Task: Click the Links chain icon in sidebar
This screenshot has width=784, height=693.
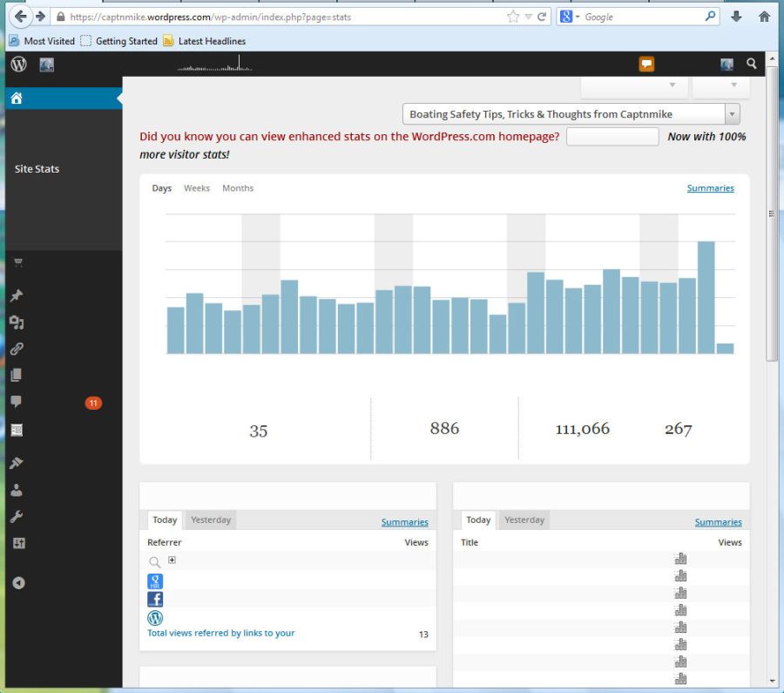Action: pyautogui.click(x=17, y=349)
